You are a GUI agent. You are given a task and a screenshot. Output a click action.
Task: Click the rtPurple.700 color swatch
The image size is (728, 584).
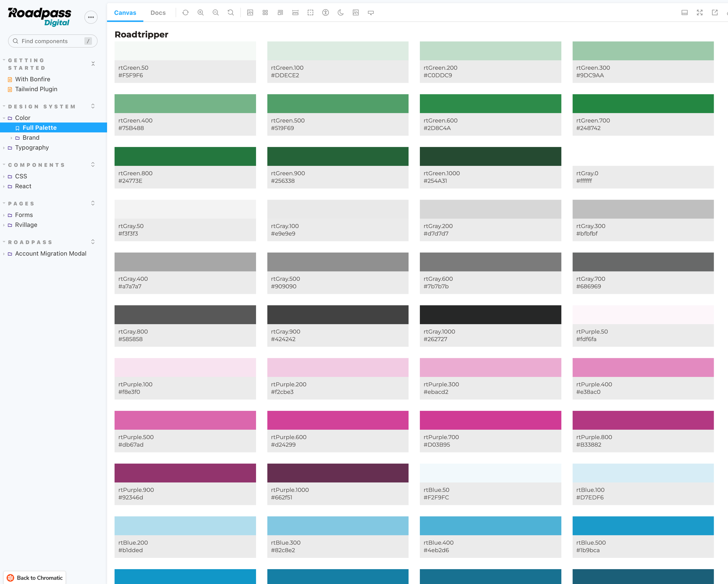(490, 420)
